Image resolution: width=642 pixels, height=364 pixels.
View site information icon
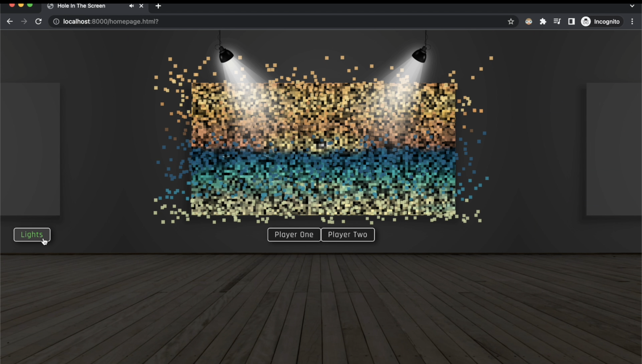(56, 22)
